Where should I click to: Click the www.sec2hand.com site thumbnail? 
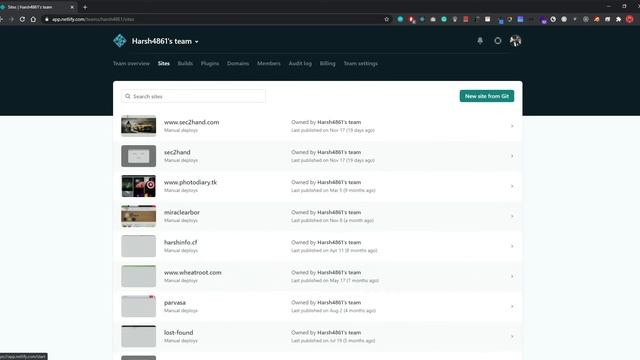click(138, 126)
